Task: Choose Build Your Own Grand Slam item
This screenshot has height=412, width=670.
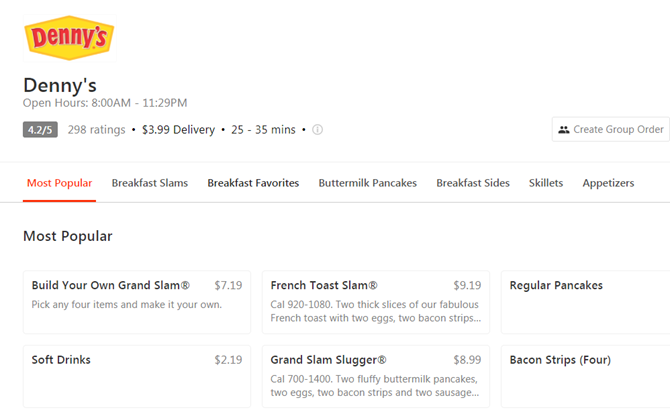Action: [x=137, y=302]
